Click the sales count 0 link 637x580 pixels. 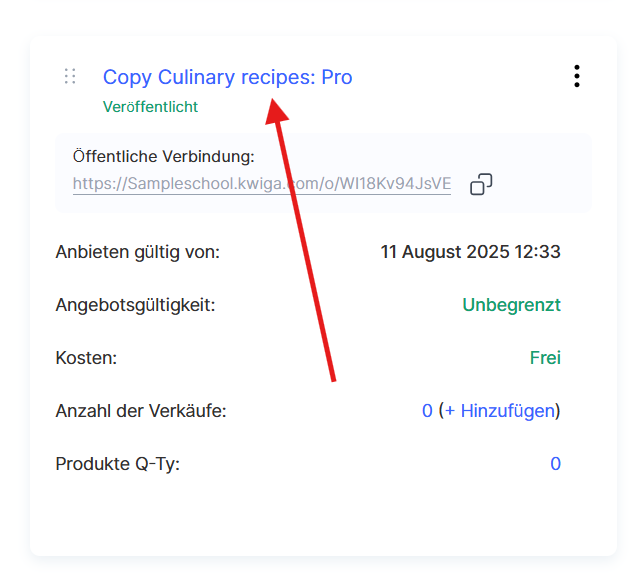click(x=427, y=411)
